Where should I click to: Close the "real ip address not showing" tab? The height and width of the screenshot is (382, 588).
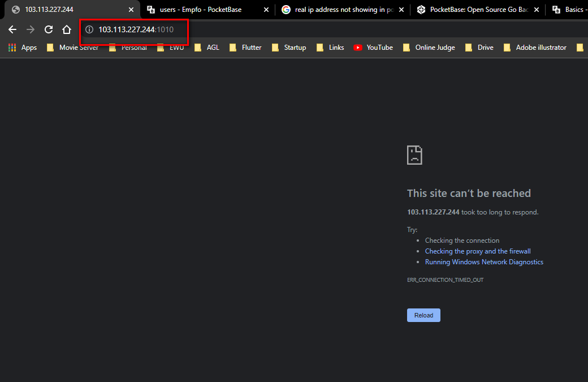pyautogui.click(x=401, y=9)
